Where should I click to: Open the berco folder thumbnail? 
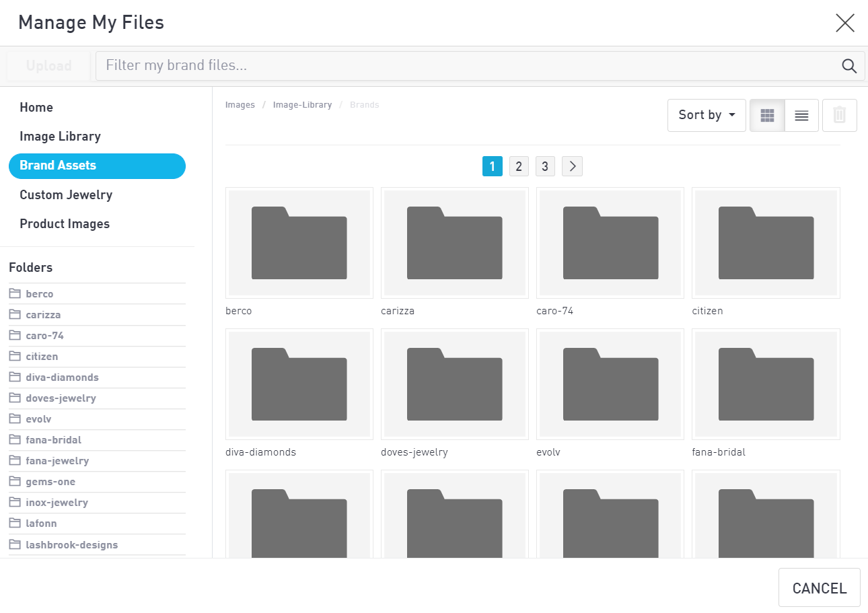point(299,243)
